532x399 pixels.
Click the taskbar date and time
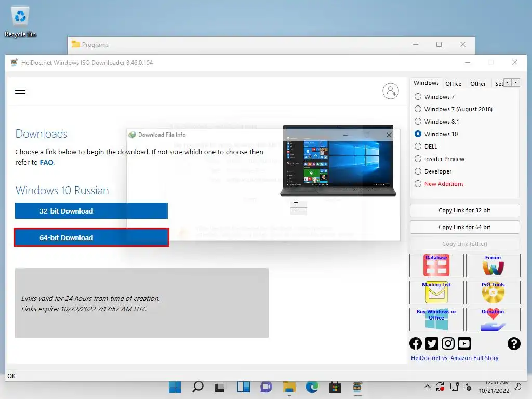point(494,387)
